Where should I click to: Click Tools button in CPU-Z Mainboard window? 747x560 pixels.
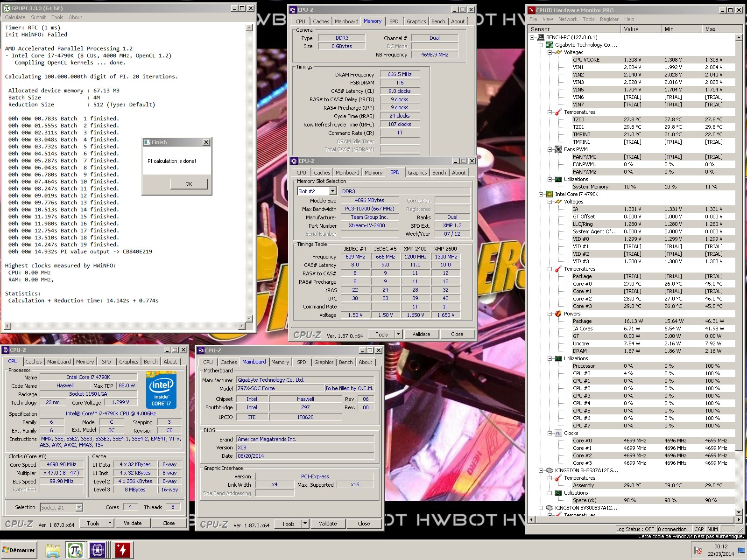point(289,524)
